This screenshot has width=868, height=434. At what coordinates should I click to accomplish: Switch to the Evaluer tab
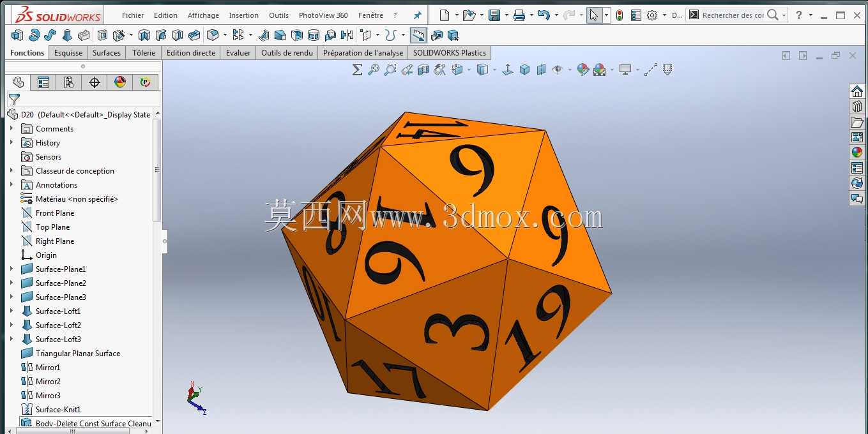[x=238, y=53]
